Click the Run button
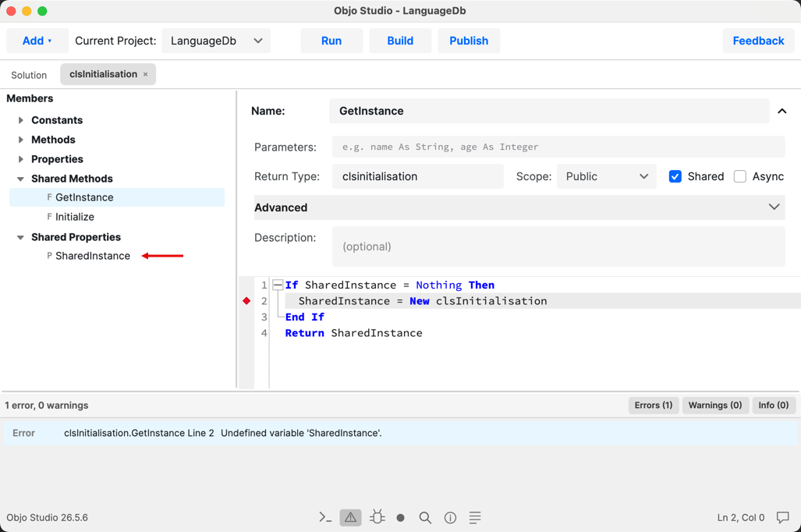Image resolution: width=801 pixels, height=532 pixels. tap(331, 41)
